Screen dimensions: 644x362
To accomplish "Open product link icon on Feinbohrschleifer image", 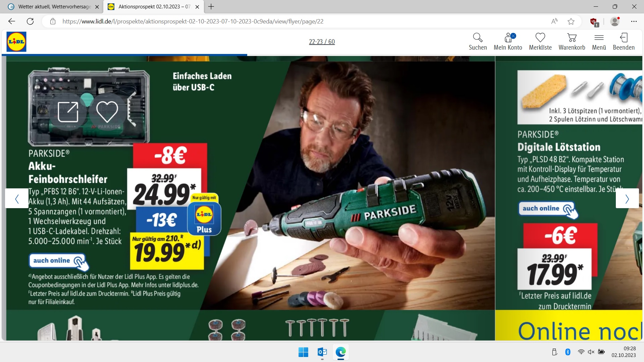I will point(68,112).
